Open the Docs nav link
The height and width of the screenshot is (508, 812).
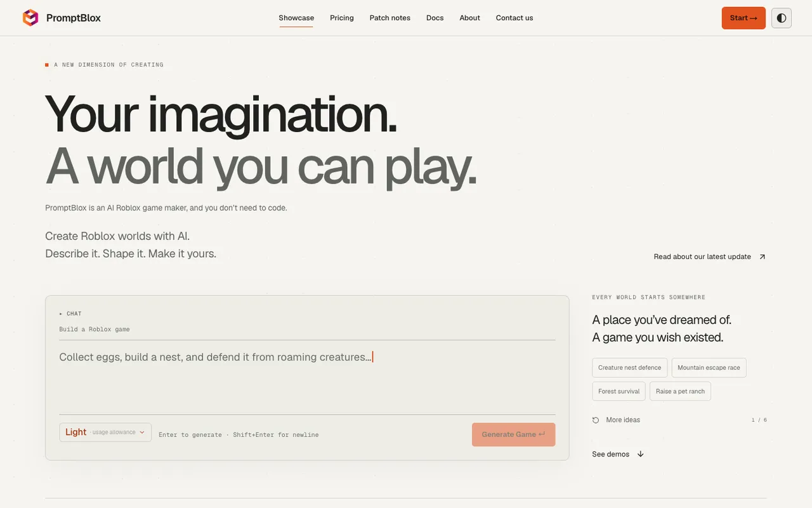(435, 18)
